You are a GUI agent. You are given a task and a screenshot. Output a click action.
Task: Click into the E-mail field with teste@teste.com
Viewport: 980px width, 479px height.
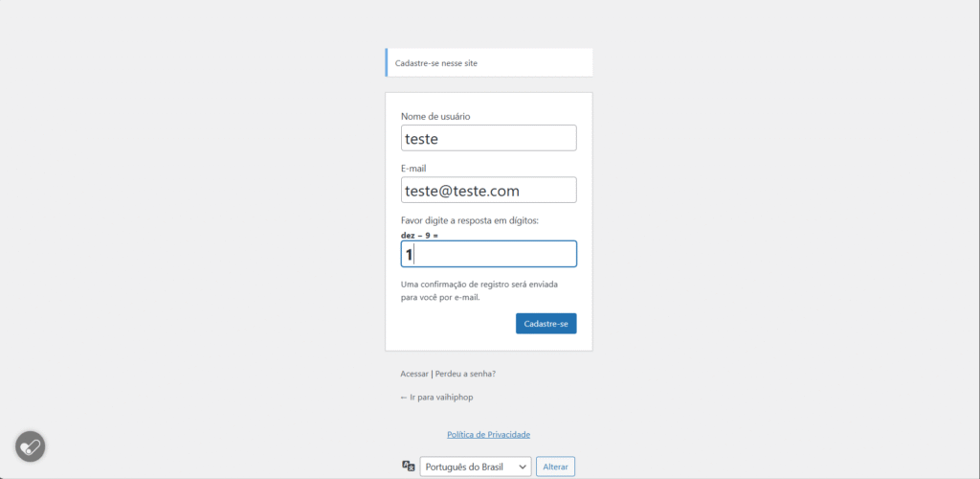click(x=488, y=190)
